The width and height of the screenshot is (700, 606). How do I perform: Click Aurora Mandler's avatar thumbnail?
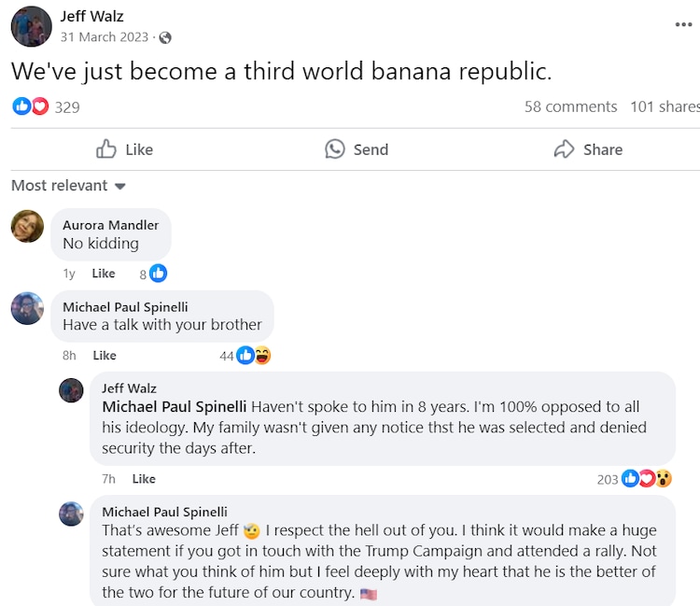point(27,226)
